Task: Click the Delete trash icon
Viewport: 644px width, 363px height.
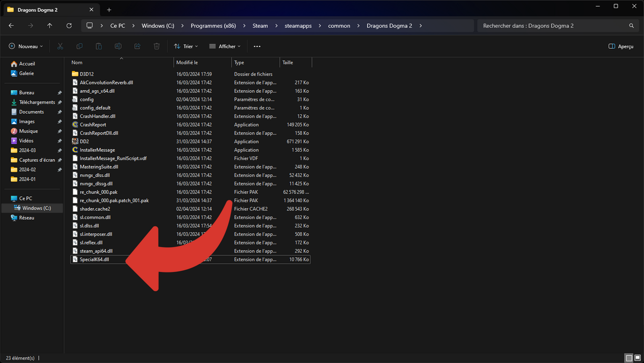Action: (x=157, y=47)
